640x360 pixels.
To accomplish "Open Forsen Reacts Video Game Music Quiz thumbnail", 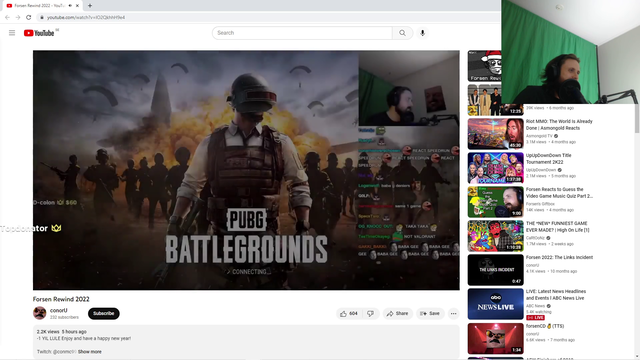I will coord(496,202).
